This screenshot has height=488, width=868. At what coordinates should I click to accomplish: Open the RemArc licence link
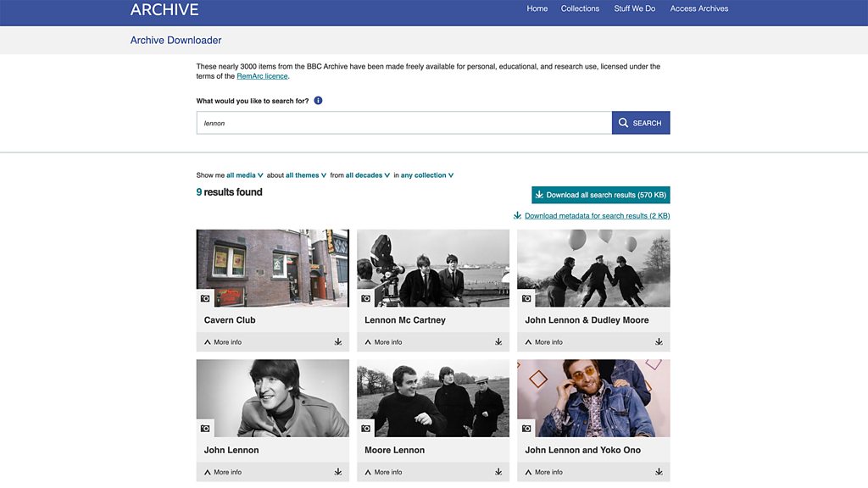(x=263, y=76)
